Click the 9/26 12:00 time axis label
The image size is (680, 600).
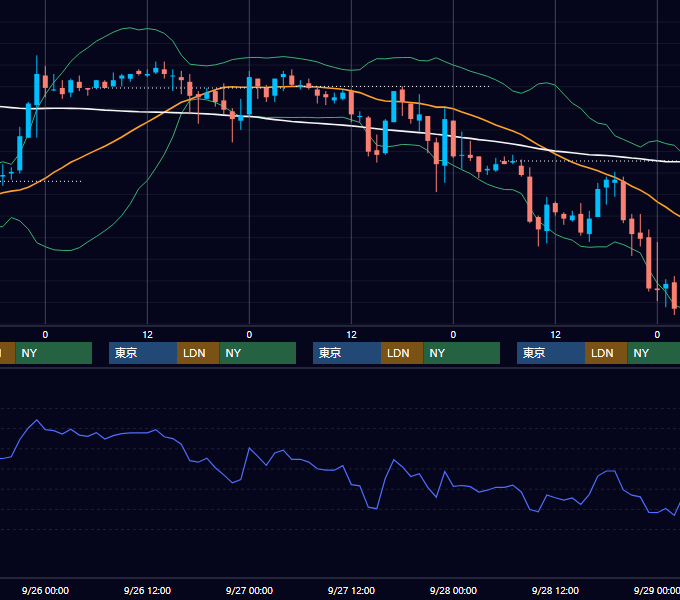tap(147, 590)
